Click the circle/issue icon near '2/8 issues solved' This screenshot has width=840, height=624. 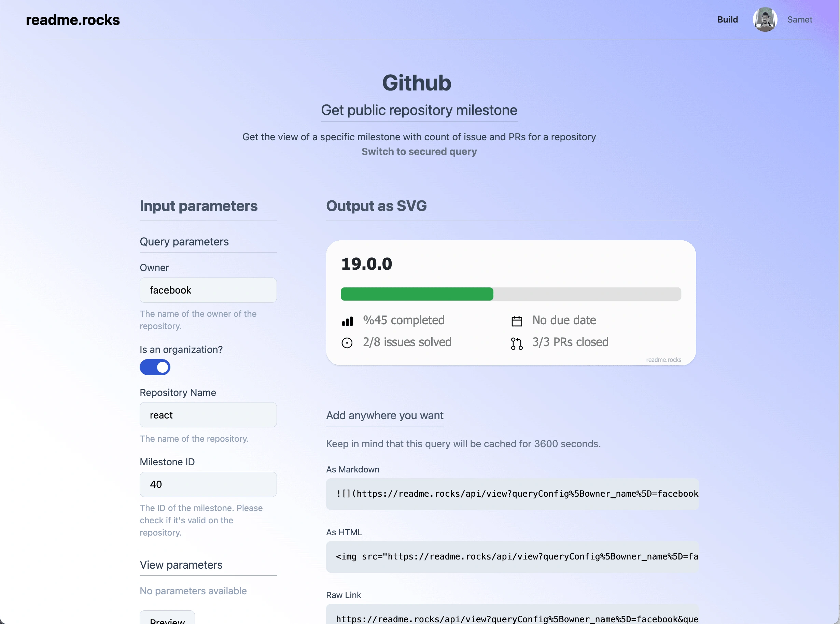pyautogui.click(x=347, y=342)
